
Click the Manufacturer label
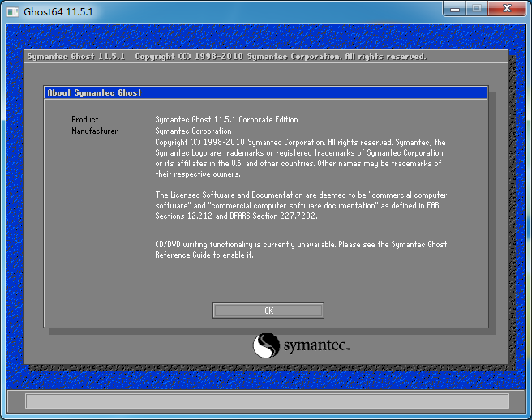[x=94, y=131]
